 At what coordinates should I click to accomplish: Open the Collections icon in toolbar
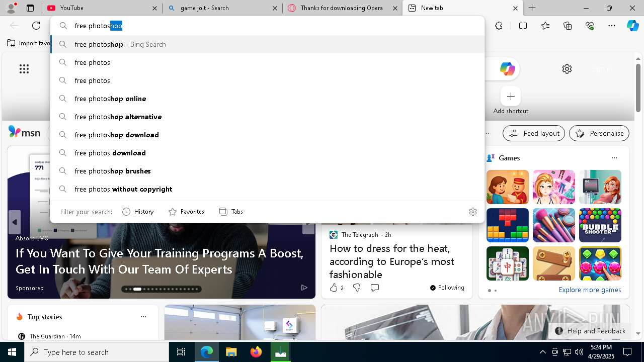point(568,26)
